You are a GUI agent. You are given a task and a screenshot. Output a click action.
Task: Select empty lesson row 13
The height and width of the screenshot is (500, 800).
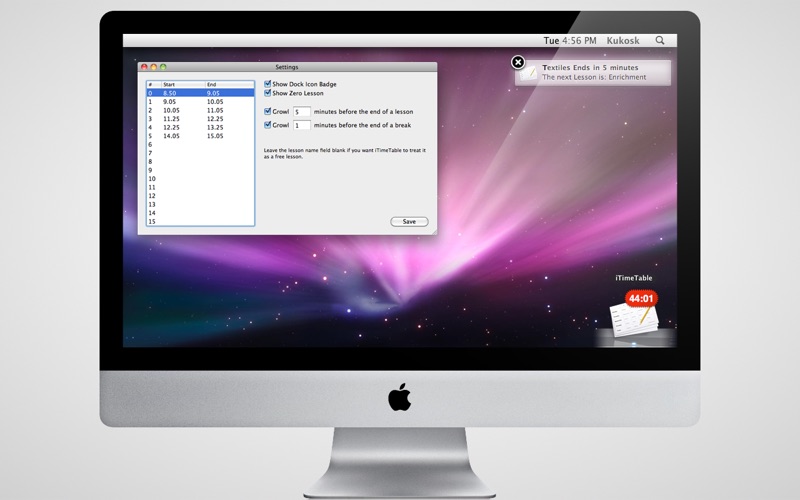point(201,205)
